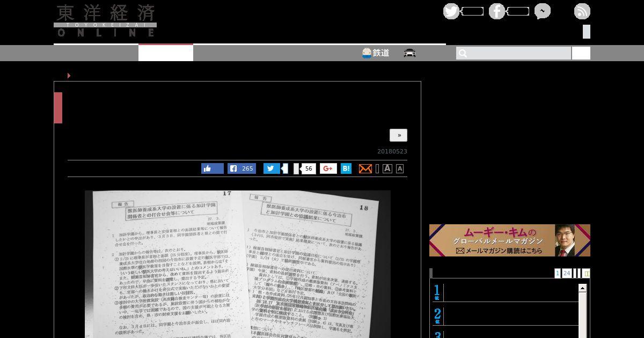Click the orange mail envelope icon
The height and width of the screenshot is (338, 644).
(365, 168)
